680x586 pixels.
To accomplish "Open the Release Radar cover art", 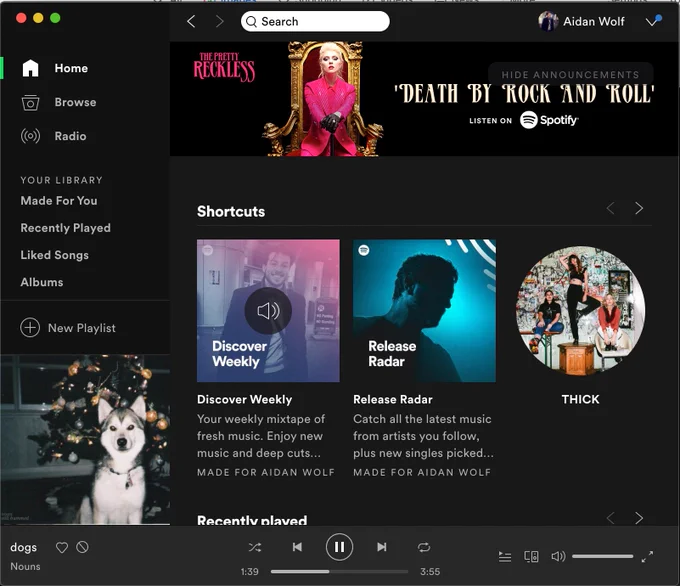I will pos(424,311).
